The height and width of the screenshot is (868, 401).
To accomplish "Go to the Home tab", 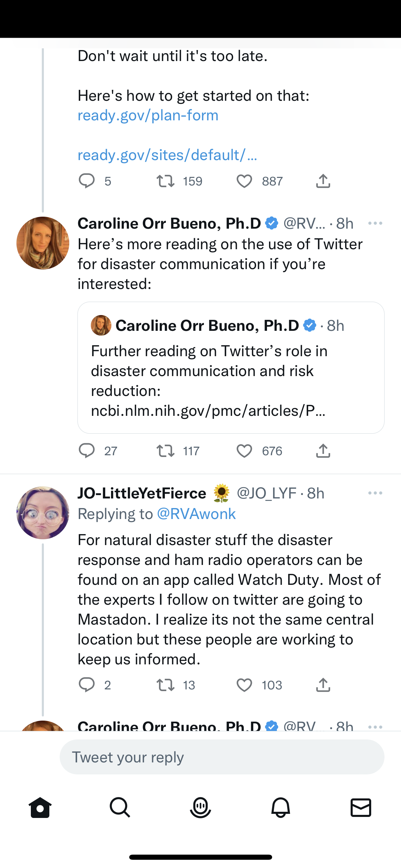I will 40,808.
